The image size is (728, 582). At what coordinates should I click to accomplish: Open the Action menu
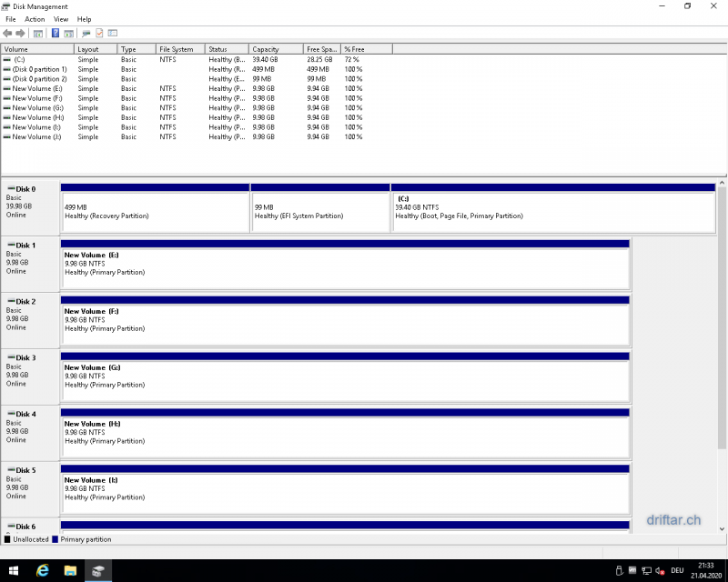(x=35, y=19)
